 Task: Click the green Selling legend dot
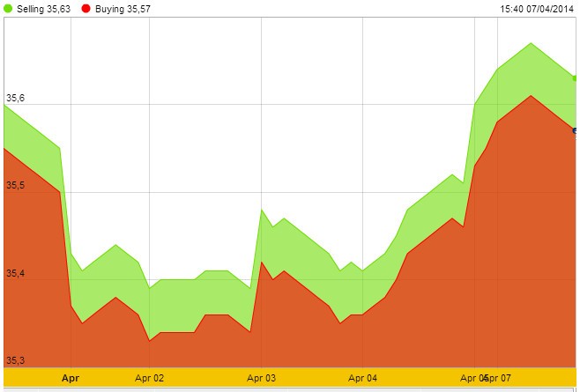pyautogui.click(x=10, y=8)
